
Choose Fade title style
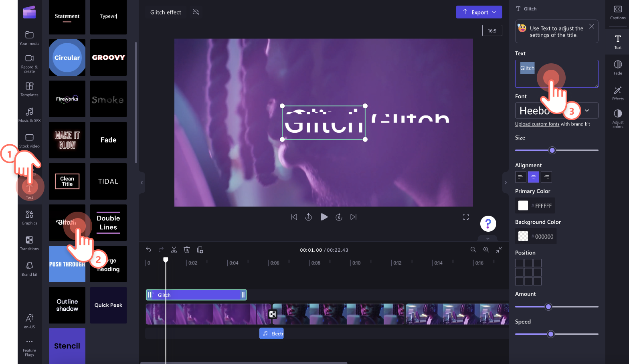pyautogui.click(x=108, y=140)
